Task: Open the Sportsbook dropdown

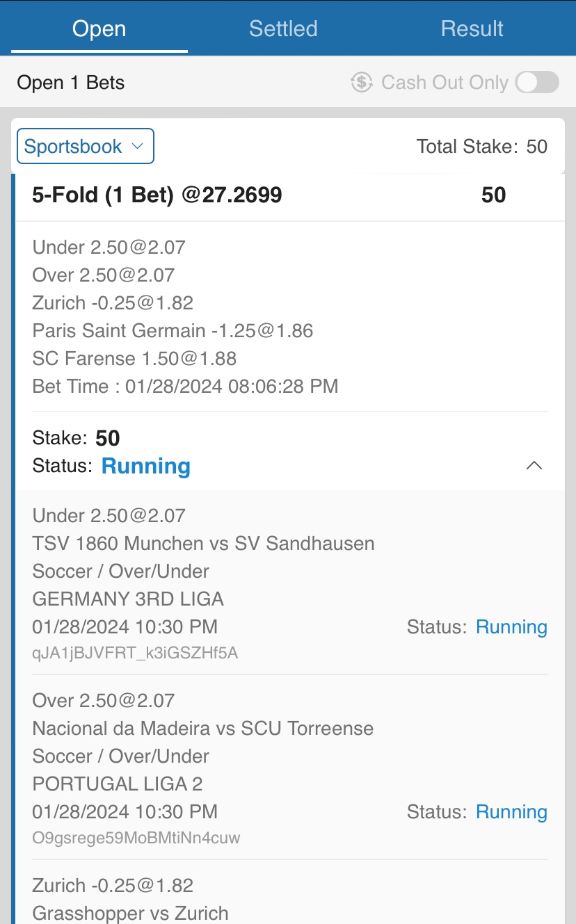Action: (x=85, y=147)
